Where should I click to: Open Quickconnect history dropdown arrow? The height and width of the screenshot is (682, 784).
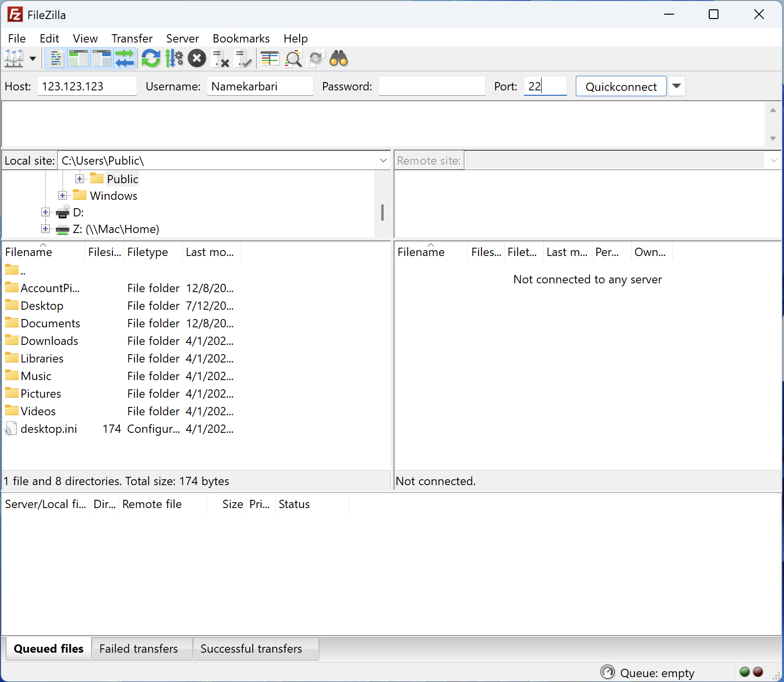coord(676,86)
